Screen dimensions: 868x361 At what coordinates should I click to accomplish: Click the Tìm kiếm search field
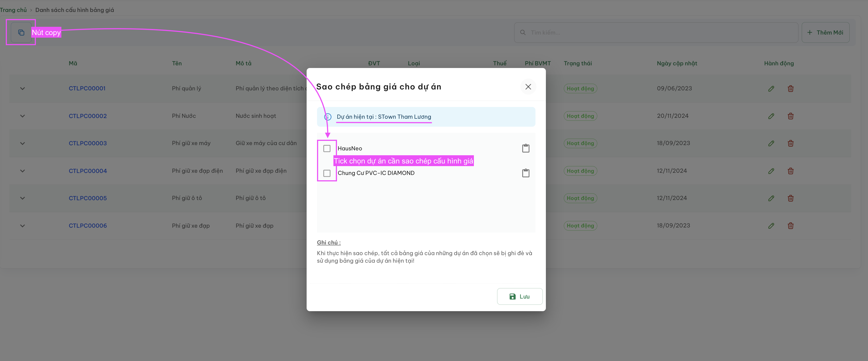click(656, 32)
